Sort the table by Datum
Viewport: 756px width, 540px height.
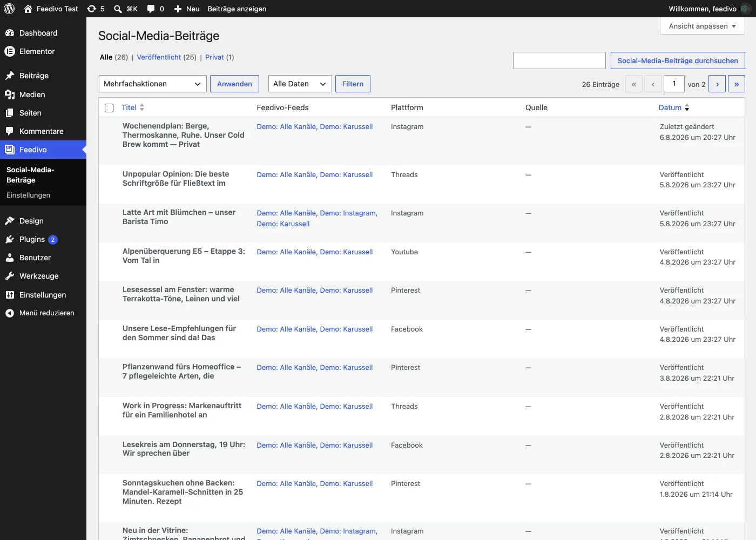pos(670,107)
